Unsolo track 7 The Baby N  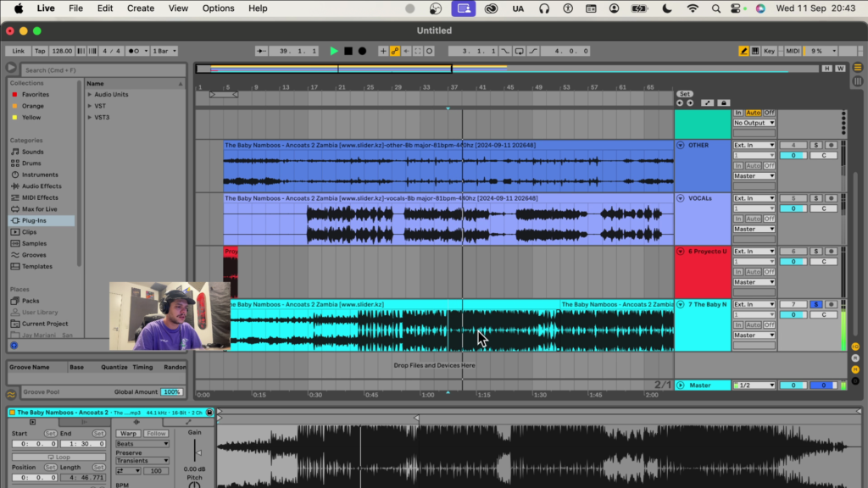coord(816,304)
